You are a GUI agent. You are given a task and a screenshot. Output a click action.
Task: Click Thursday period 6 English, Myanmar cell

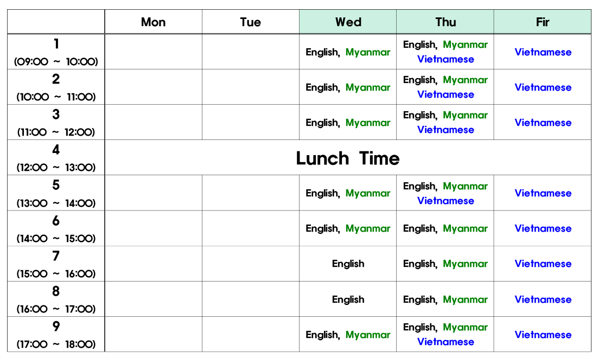click(x=445, y=228)
